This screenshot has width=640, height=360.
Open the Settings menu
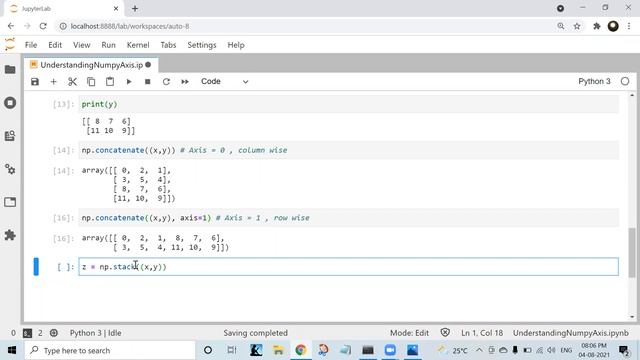[202, 45]
